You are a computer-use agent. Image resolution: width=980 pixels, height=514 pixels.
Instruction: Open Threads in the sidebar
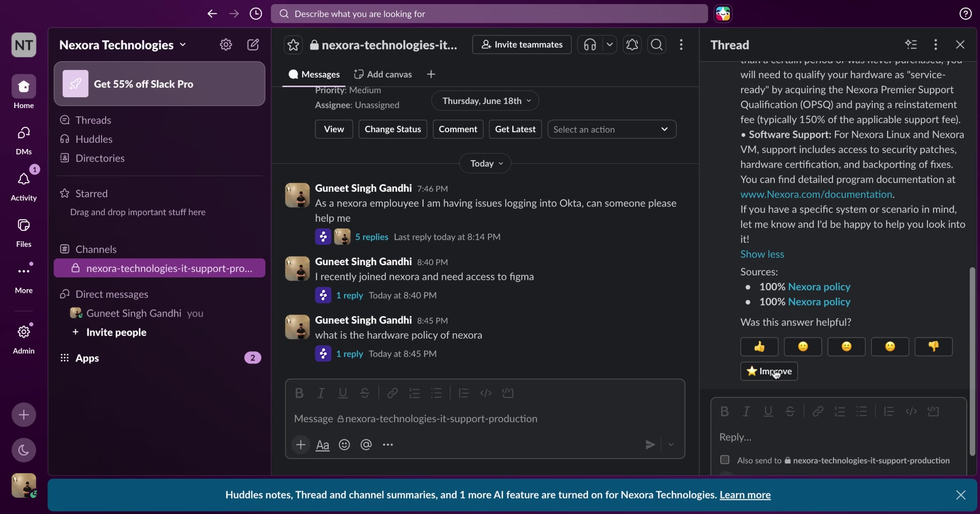[93, 120]
